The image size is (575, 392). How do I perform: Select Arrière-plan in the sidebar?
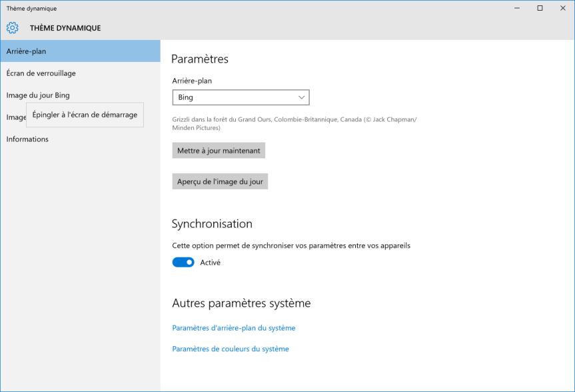(x=81, y=51)
